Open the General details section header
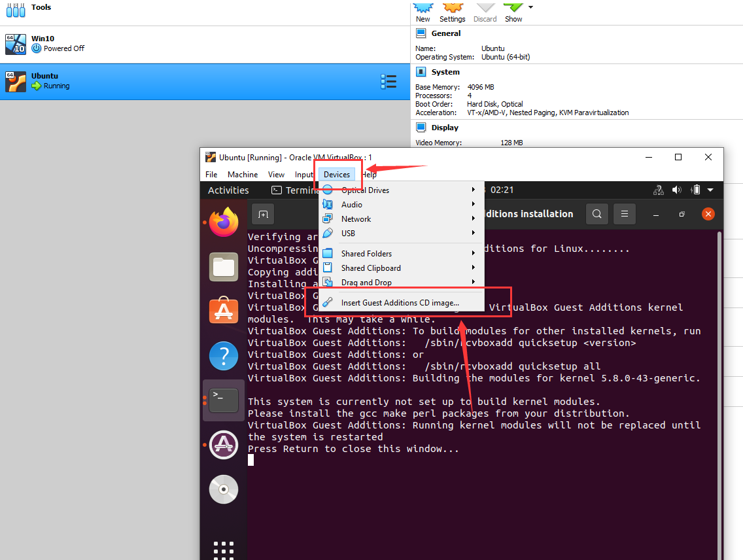This screenshot has height=560, width=743. (445, 33)
